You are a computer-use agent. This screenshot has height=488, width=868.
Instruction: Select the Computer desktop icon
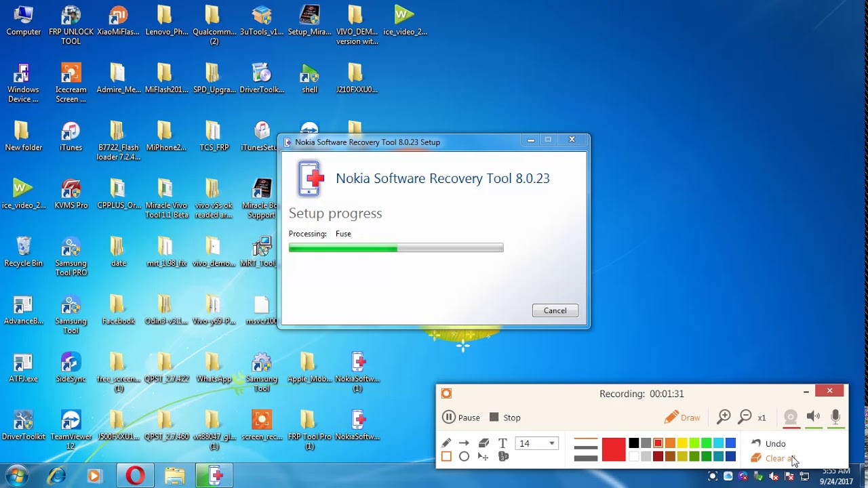(x=24, y=21)
